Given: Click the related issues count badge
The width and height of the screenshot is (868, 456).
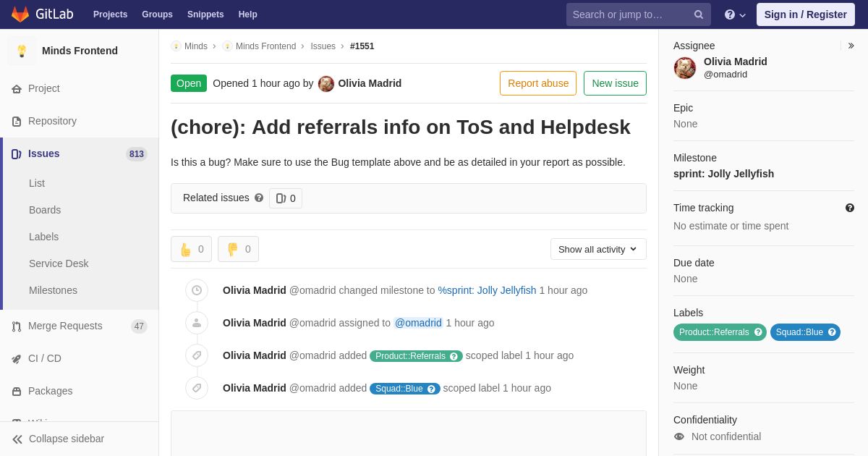Looking at the screenshot, I should coord(286,198).
